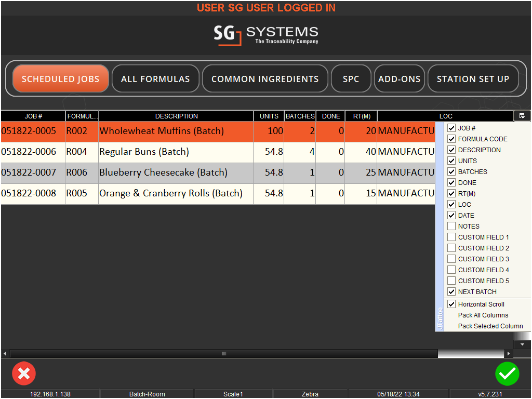Toggle the LOC column checkbox
532x399 pixels.
click(451, 204)
